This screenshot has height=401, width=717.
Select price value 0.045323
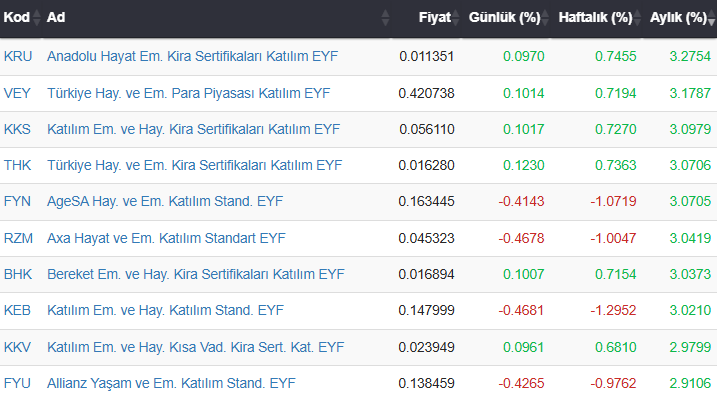pos(426,238)
